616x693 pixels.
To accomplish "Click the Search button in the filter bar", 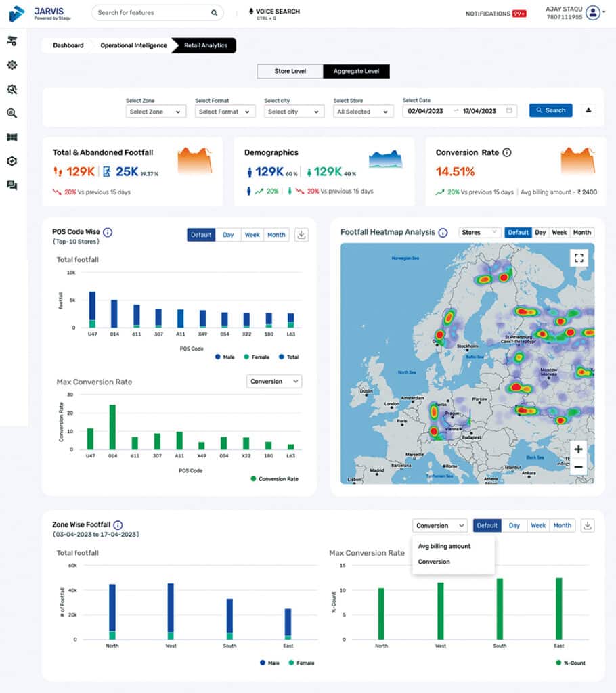I will point(550,110).
